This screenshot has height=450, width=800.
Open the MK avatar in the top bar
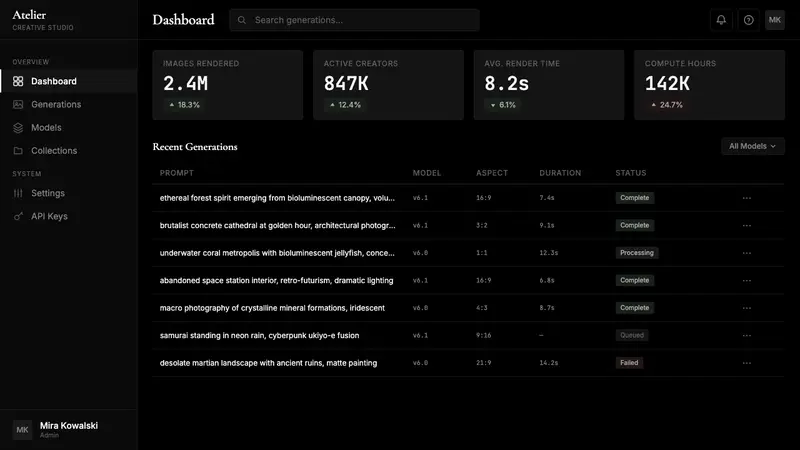point(774,20)
